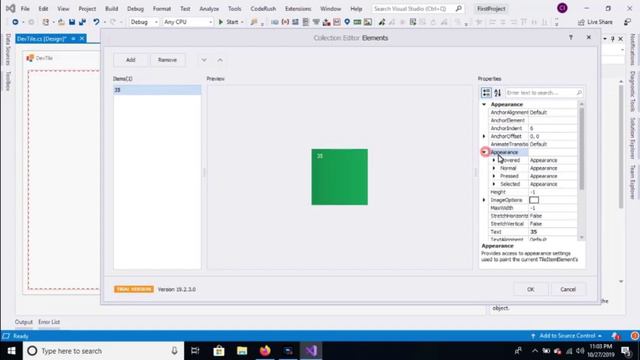640x360 pixels.
Task: Click the StretchHorizontal False value
Action: (553, 216)
